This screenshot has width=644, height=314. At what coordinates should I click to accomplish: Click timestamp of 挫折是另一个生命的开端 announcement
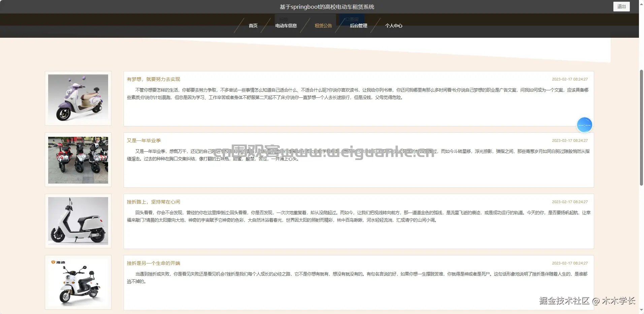570,263
